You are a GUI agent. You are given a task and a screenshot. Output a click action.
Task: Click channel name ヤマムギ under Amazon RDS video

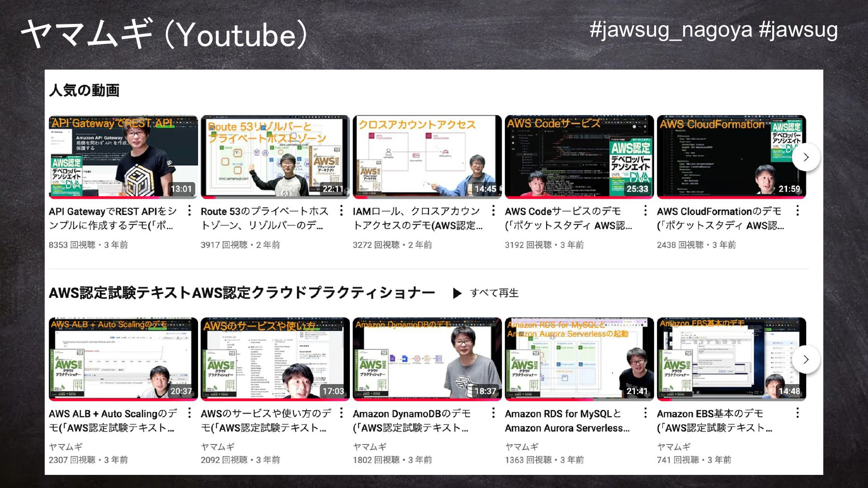click(522, 447)
